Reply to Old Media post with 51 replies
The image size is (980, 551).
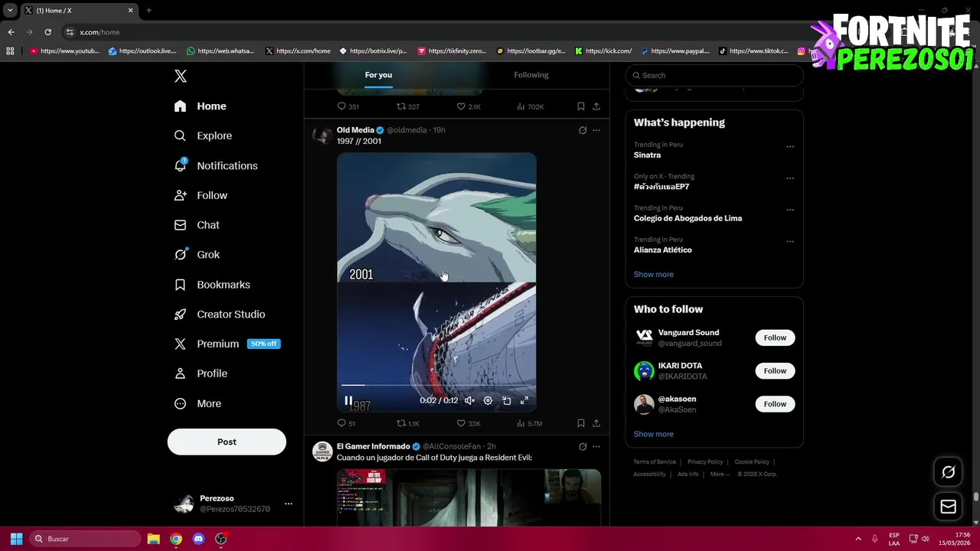(x=346, y=423)
